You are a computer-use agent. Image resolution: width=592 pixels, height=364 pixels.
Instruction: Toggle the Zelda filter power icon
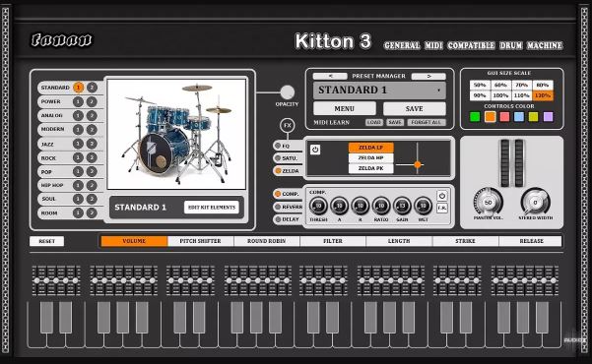tap(315, 150)
